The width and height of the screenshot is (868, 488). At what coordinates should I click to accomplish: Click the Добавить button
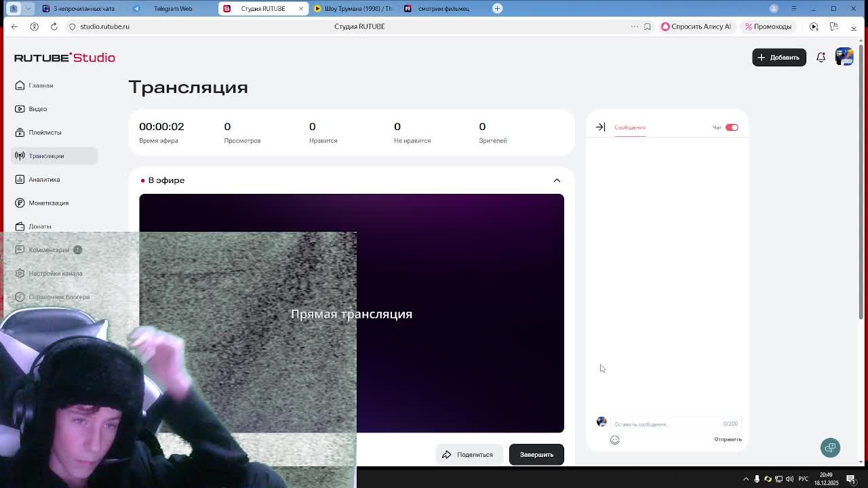[778, 57]
